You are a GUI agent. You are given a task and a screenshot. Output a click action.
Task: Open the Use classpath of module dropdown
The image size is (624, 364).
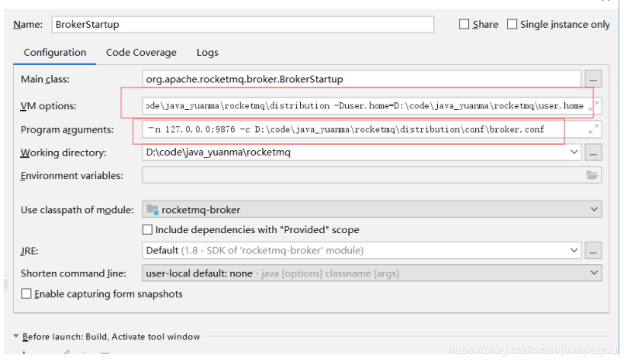pyautogui.click(x=372, y=209)
